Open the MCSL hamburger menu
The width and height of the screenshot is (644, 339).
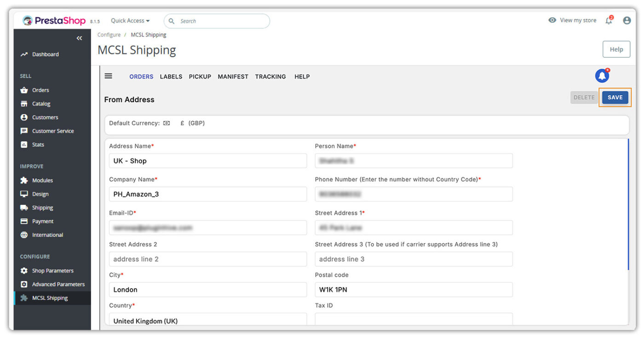109,76
